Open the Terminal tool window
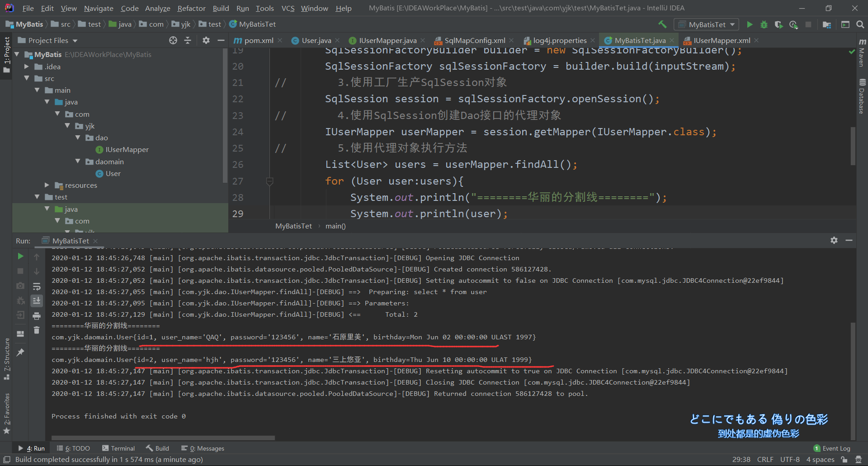Viewport: 868px width, 466px height. pos(118,448)
